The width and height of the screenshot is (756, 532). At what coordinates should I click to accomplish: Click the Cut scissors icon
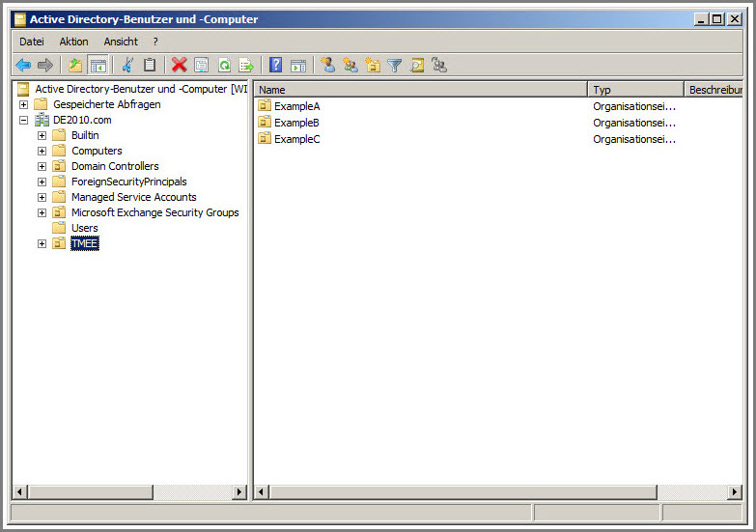pos(126,66)
